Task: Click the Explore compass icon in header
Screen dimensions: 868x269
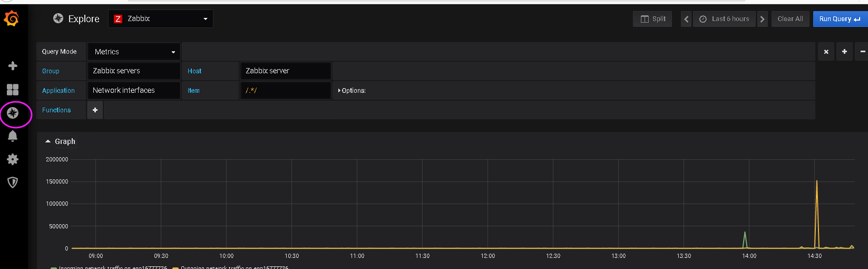Action: coord(58,18)
